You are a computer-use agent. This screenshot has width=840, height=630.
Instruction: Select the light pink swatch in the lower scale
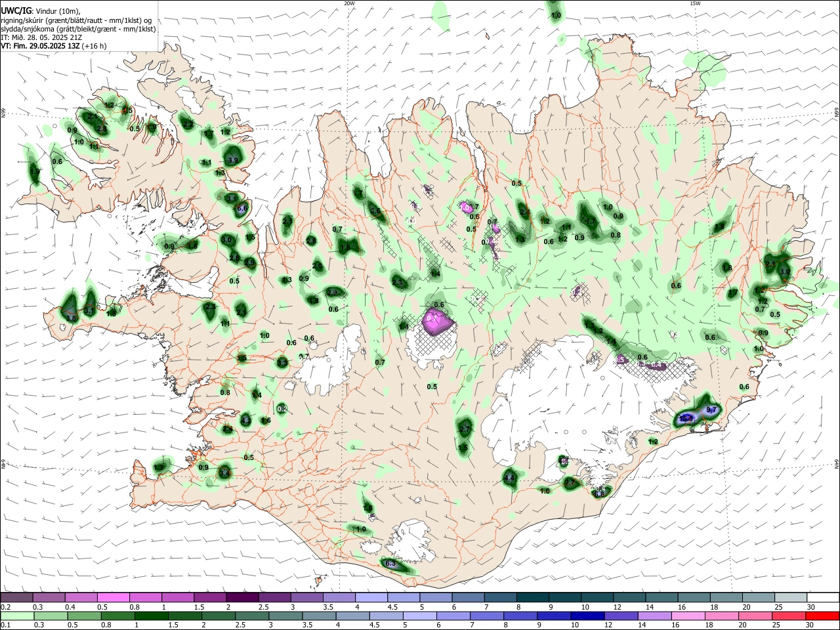coord(687,616)
